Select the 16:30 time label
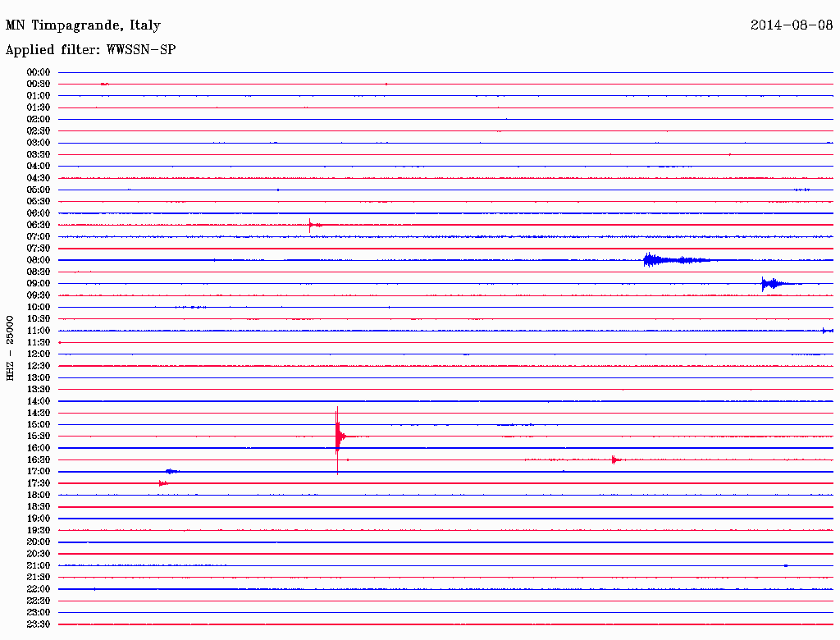The image size is (840, 640). click(39, 460)
